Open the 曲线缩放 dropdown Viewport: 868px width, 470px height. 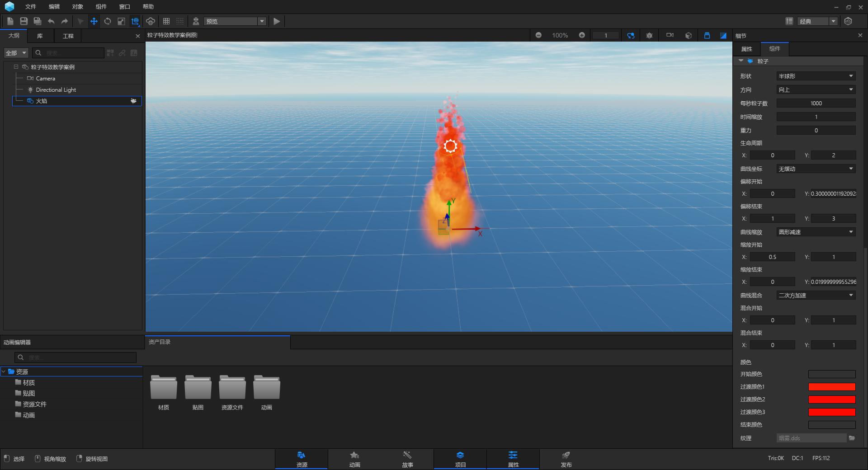click(x=816, y=232)
